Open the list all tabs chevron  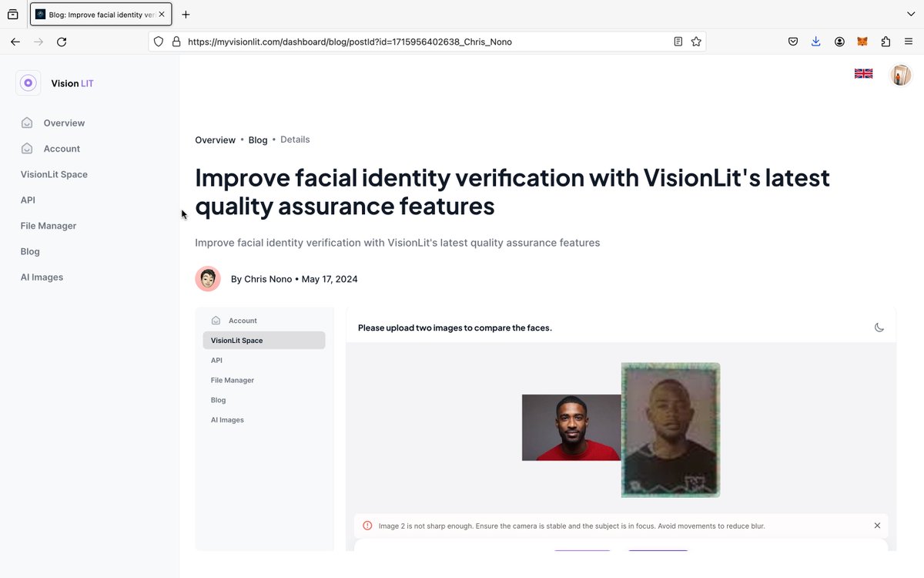coord(911,14)
